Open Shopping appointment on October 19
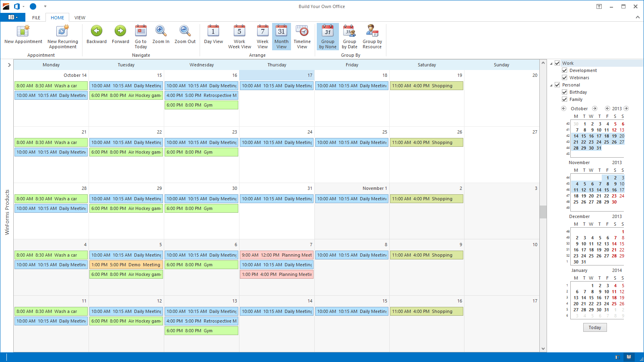Image resolution: width=644 pixels, height=362 pixels. (427, 86)
